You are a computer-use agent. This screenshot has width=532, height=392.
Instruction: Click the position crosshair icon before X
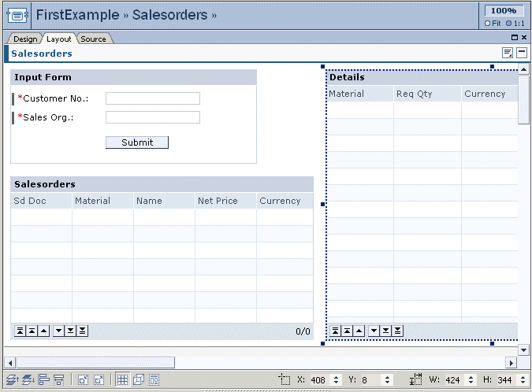(x=285, y=379)
